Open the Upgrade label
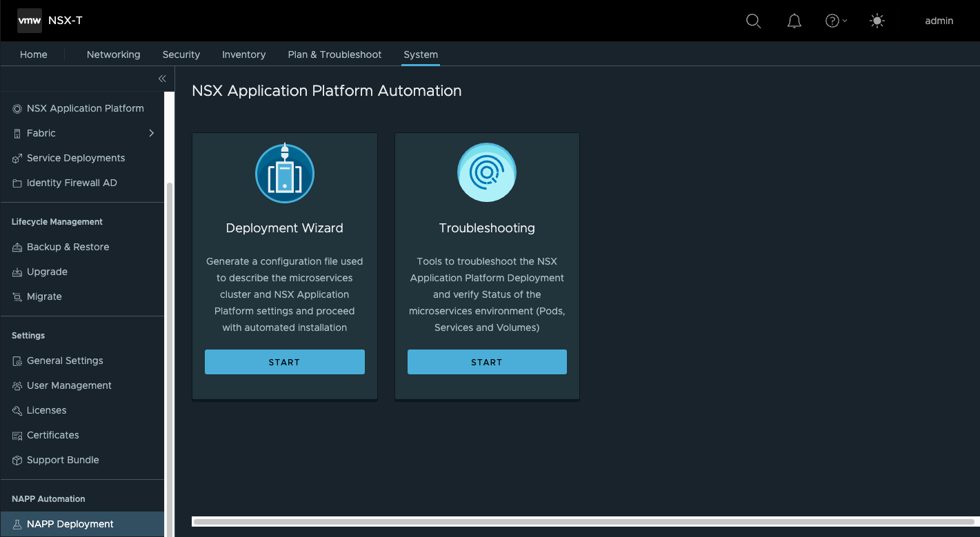The image size is (980, 537). [x=47, y=272]
